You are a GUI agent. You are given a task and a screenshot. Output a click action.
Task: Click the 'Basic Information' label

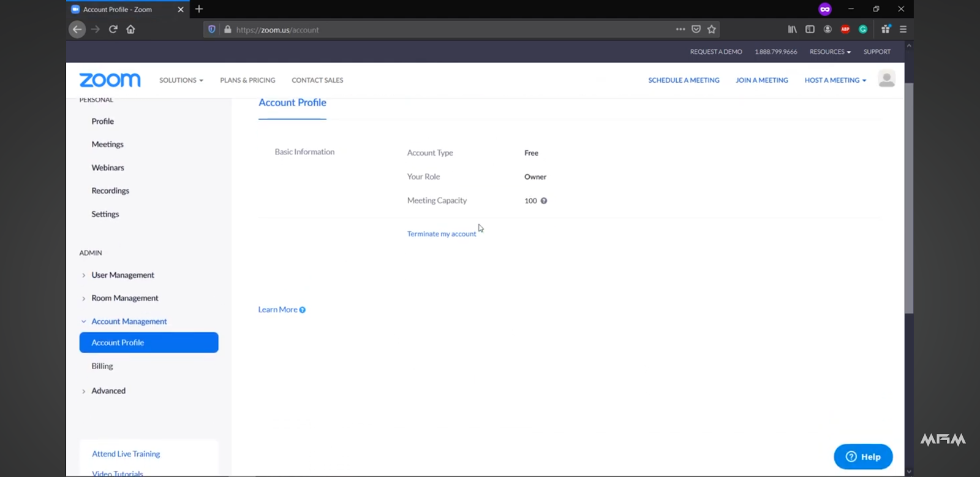click(x=304, y=152)
